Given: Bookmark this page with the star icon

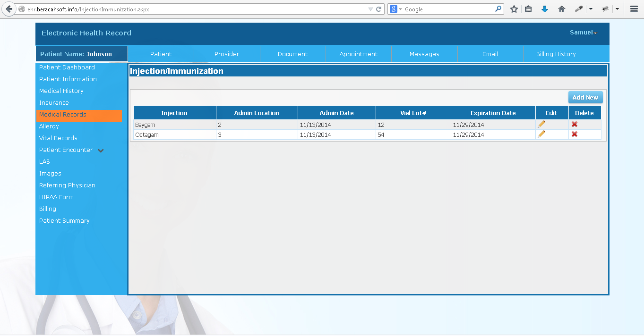Looking at the screenshot, I should pyautogui.click(x=514, y=9).
